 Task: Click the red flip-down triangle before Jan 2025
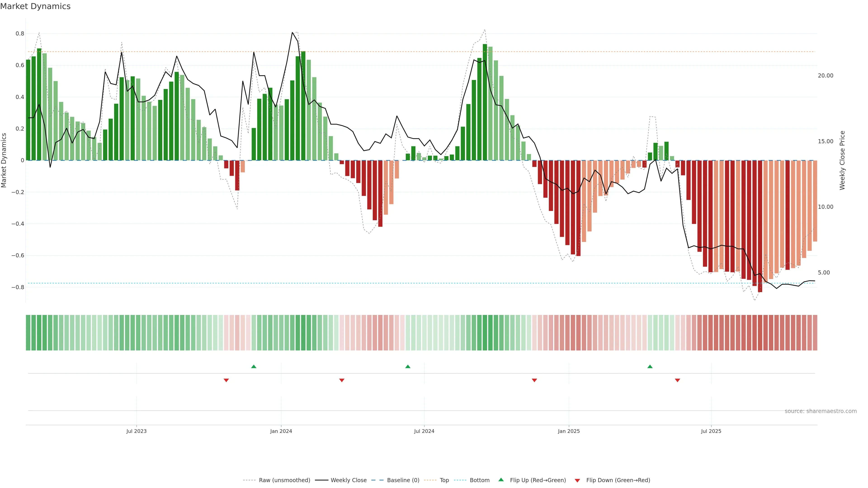click(534, 380)
